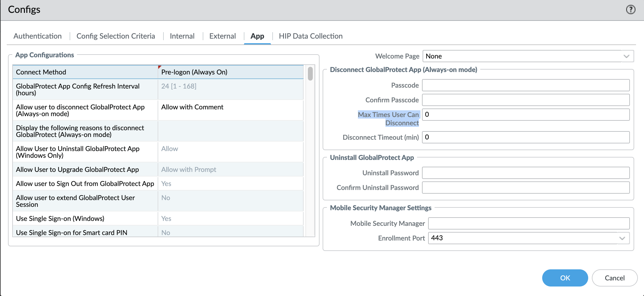
Task: Click the Max Times User Can Disconnect field
Action: pyautogui.click(x=526, y=115)
